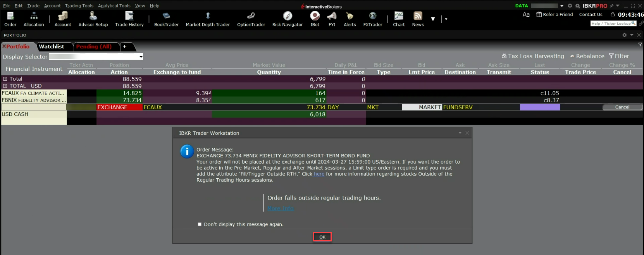Screen dimensions: 644x255
Task: Launch BookTrader
Action: point(166,19)
